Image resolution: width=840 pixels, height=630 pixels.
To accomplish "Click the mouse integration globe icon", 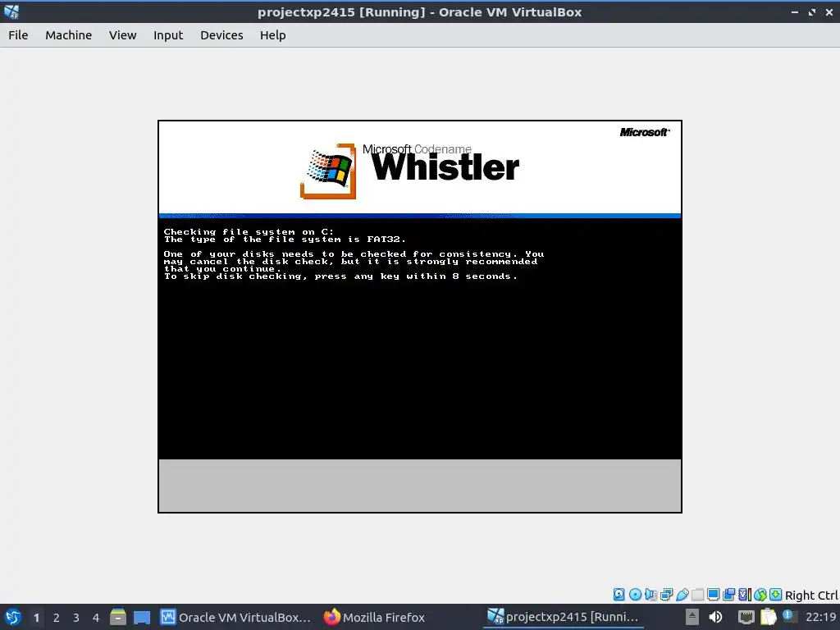I will click(760, 594).
